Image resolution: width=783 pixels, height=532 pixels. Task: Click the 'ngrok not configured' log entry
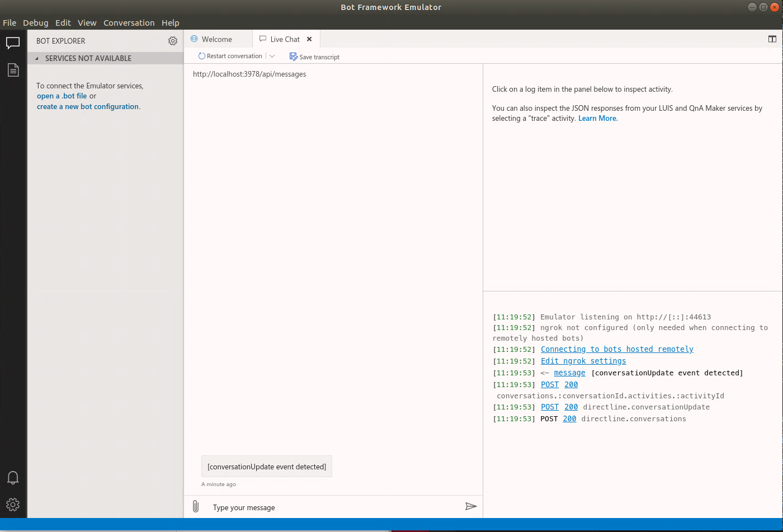(x=630, y=333)
